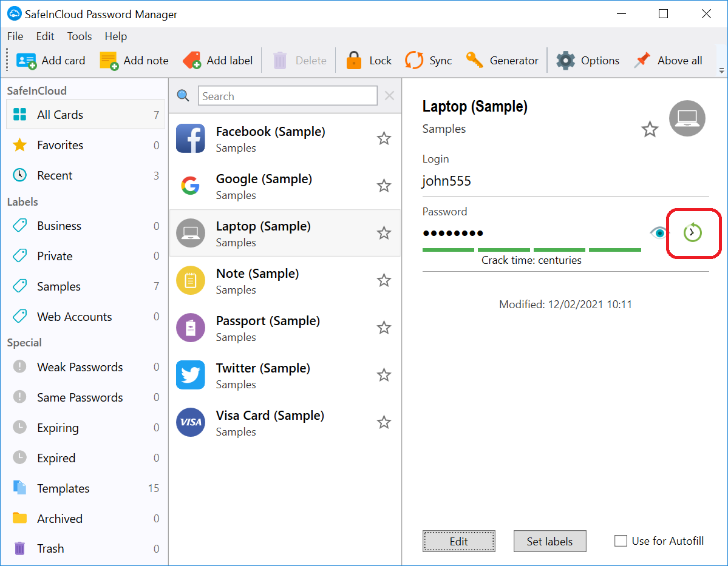Click the Modified date text
The width and height of the screenshot is (728, 566).
point(565,305)
